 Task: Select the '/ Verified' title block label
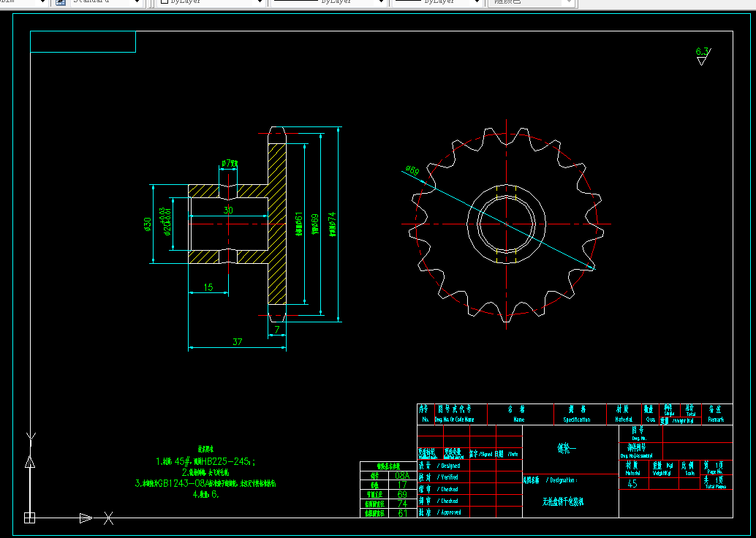point(447,477)
